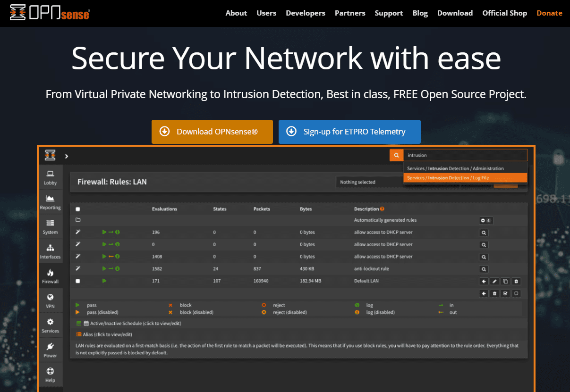Image resolution: width=570 pixels, height=392 pixels.
Task: Click the folder icon of Automatically generated rules
Action: 78,220
